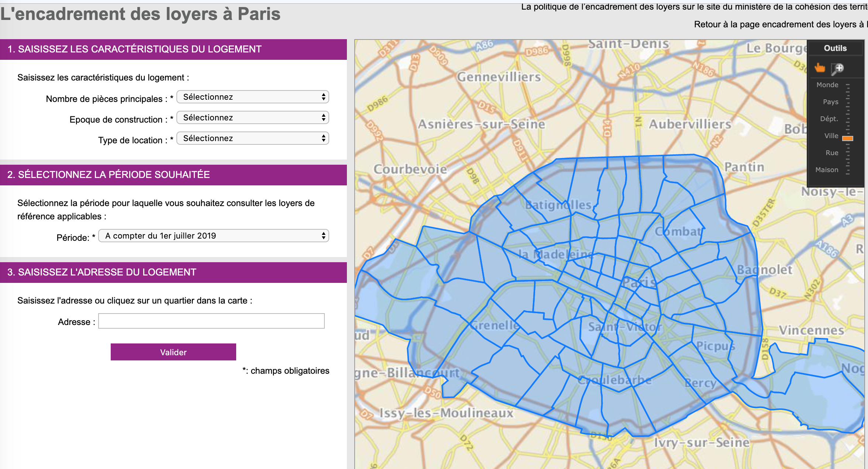Open Nombre de pièces principales dropdown
Viewport: 868px width, 469px height.
(253, 97)
